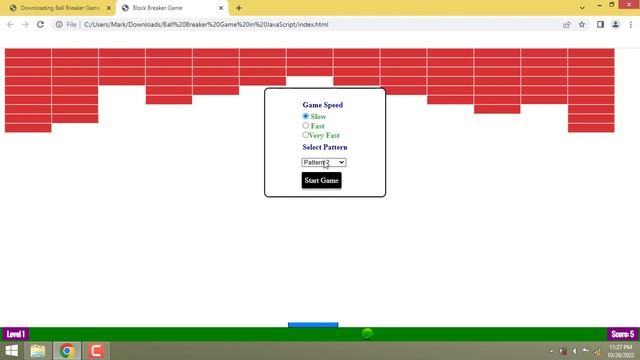Open File Explorer from taskbar
640x360 pixels.
point(38,351)
